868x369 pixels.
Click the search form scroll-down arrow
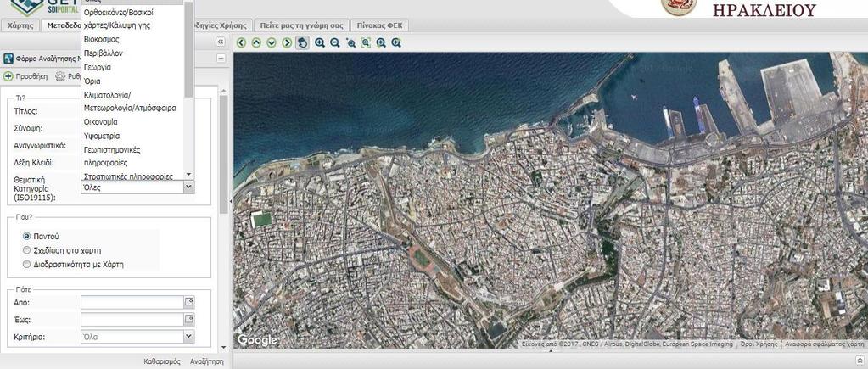(224, 348)
